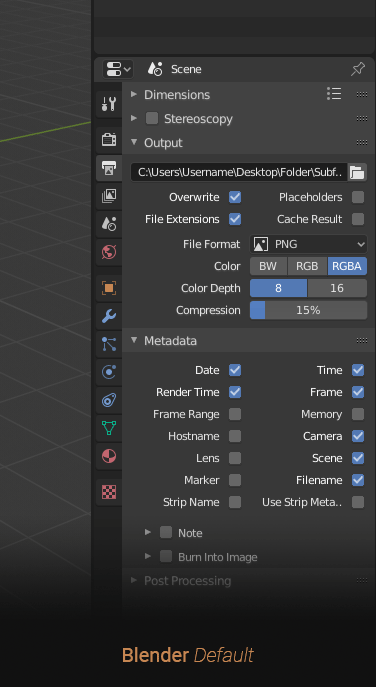This screenshot has height=687, width=376.
Task: Open the Modifiers wrench tab
Action: [109, 316]
